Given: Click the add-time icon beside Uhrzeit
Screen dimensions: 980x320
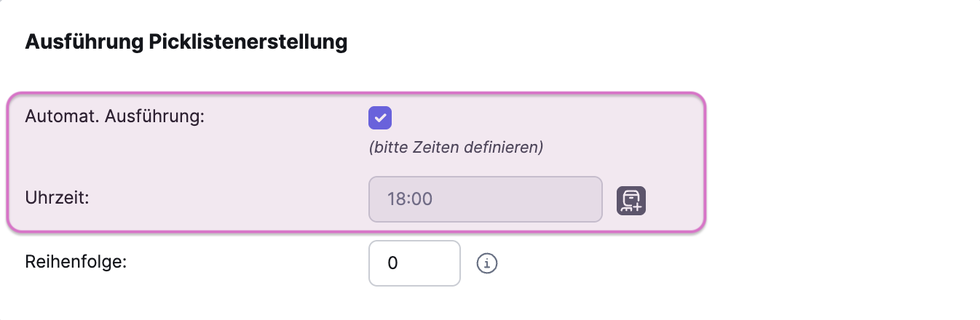Looking at the screenshot, I should [x=631, y=200].
